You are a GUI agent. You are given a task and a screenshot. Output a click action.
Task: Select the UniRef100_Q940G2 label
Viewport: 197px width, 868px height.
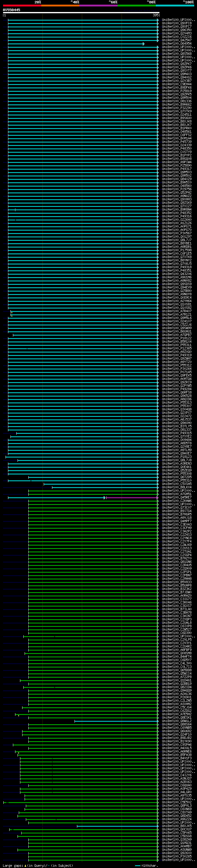177,77
